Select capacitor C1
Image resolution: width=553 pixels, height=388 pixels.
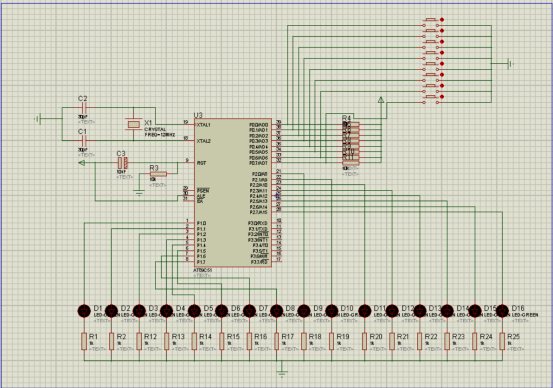tap(84, 140)
